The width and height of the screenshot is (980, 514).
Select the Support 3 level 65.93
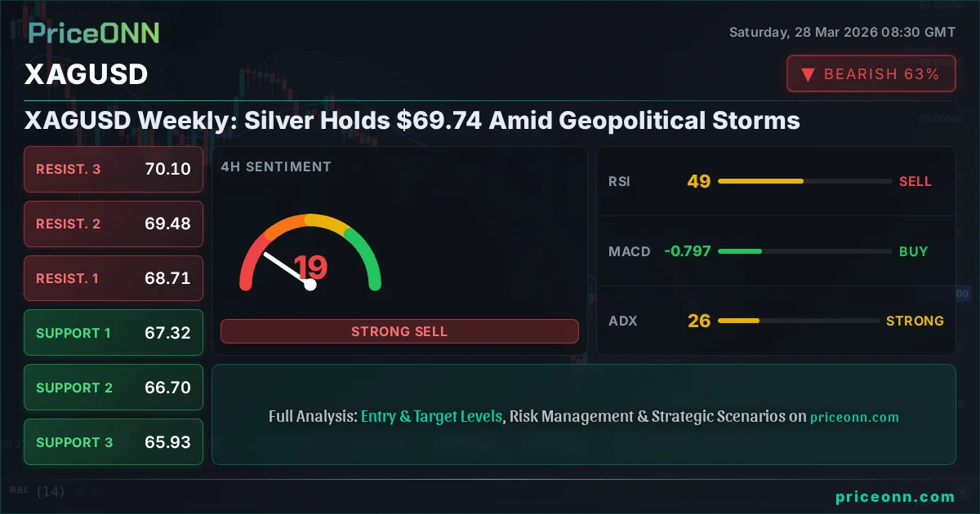click(x=114, y=442)
